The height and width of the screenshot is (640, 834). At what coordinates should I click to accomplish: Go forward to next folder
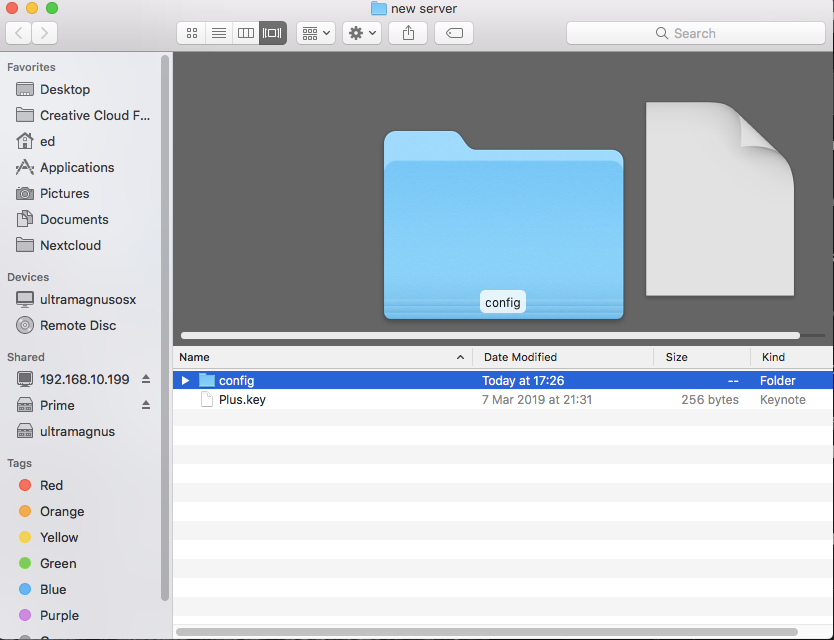click(45, 33)
